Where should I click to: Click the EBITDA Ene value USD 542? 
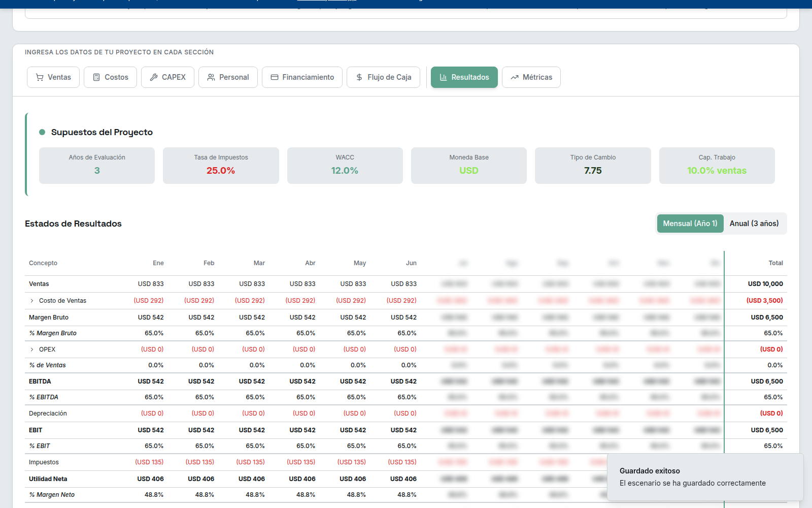pos(151,382)
